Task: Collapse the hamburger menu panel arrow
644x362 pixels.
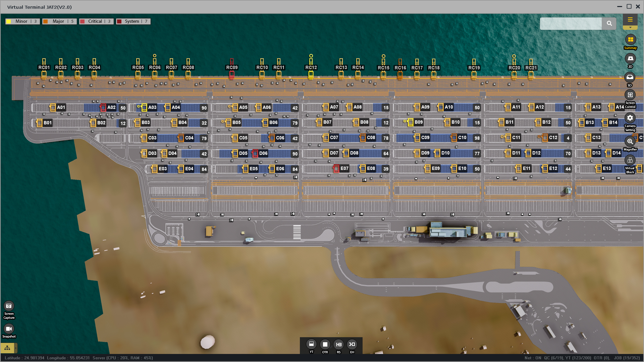Action: tap(630, 28)
